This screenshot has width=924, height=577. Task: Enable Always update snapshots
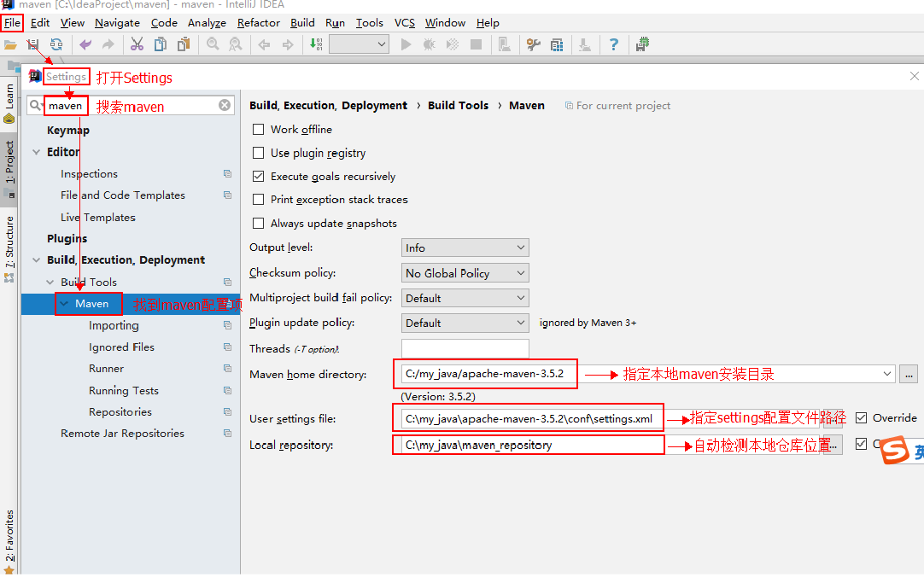(x=258, y=223)
